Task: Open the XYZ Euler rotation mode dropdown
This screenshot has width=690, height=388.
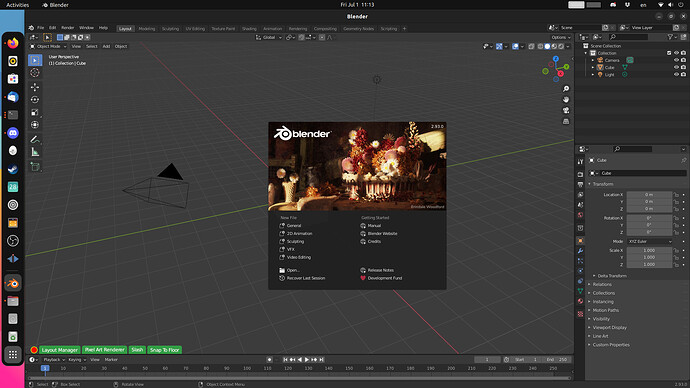Action: pos(650,242)
